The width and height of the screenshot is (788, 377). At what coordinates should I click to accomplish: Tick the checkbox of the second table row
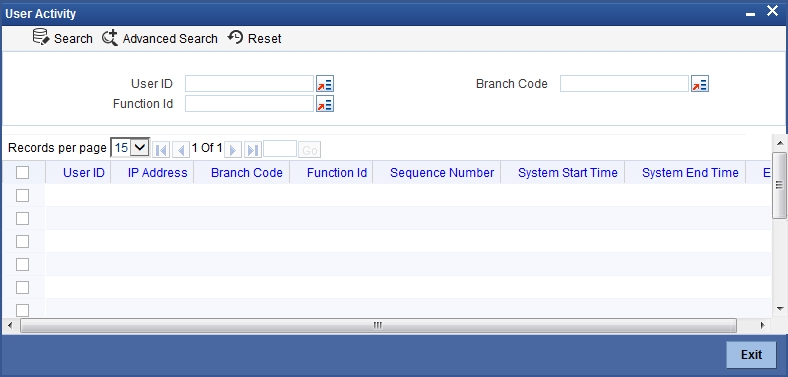pos(23,218)
